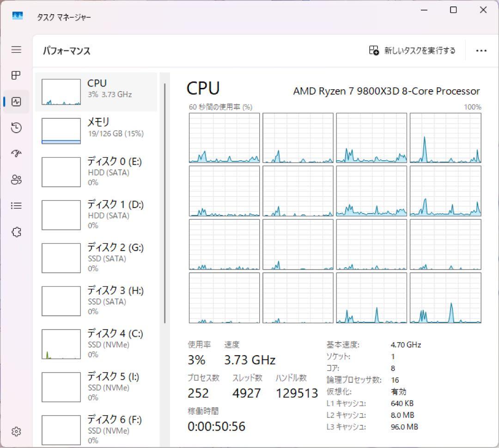Image resolution: width=499 pixels, height=448 pixels.
Task: Expand the navigation pane via hamburger menu
Action: coord(16,50)
